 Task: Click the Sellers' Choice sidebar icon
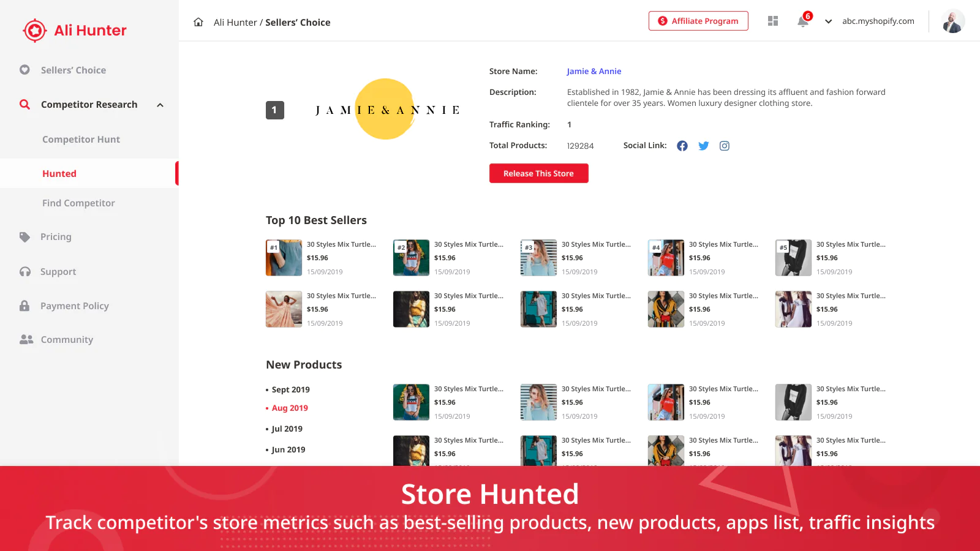click(24, 70)
